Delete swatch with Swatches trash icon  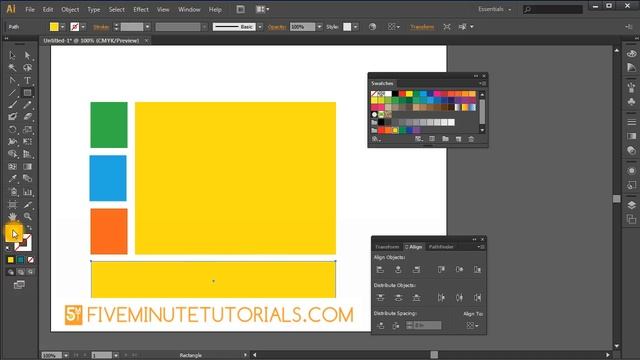[471, 139]
